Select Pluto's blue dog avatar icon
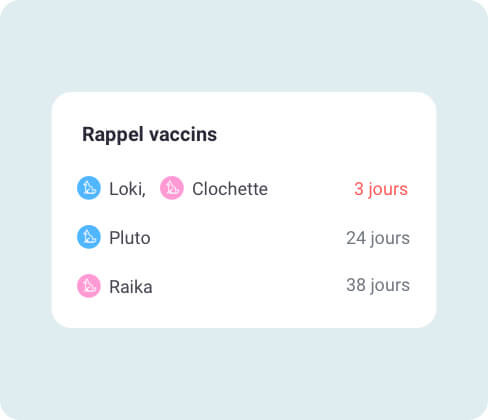 [89, 237]
